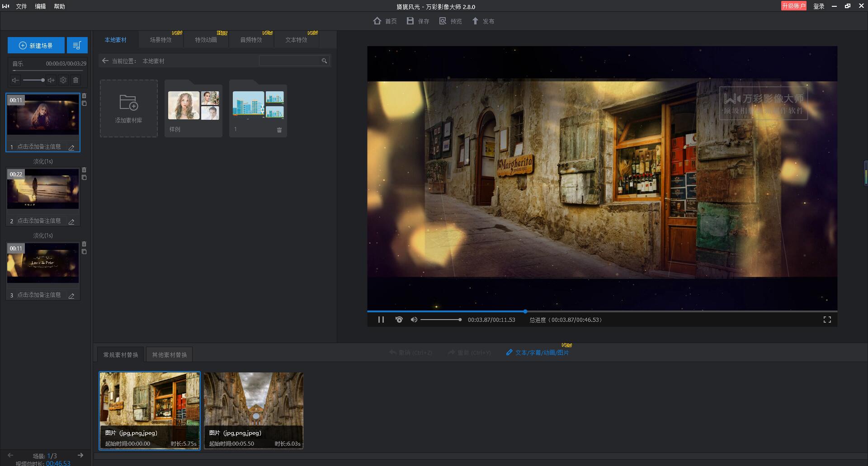Click the search magnifier icon
The image size is (868, 466).
pyautogui.click(x=324, y=61)
